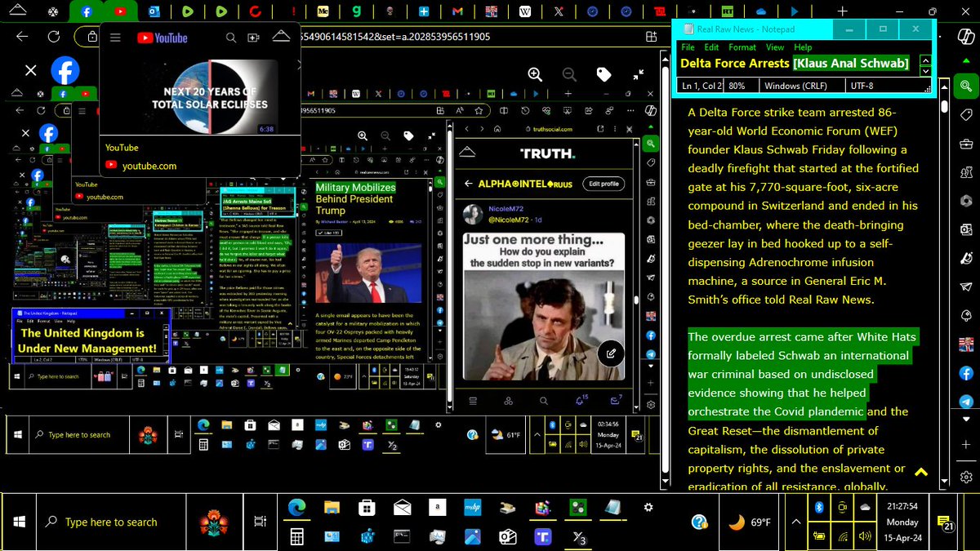Click the Notepad scroll up arrow
The image size is (980, 551).
point(925,60)
